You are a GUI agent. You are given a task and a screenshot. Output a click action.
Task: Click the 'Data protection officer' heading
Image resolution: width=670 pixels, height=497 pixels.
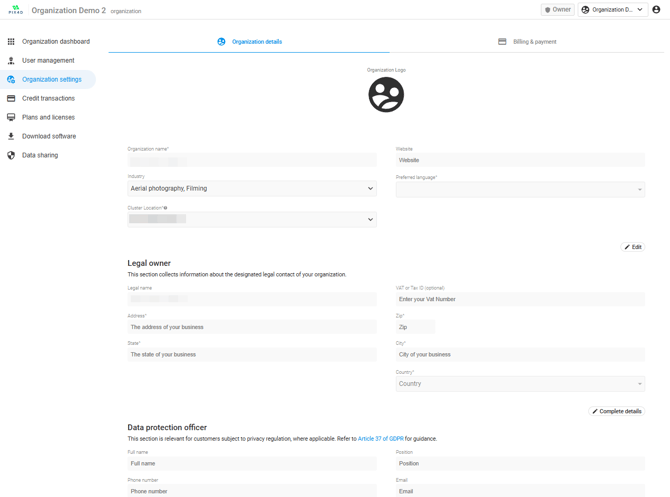click(x=167, y=427)
